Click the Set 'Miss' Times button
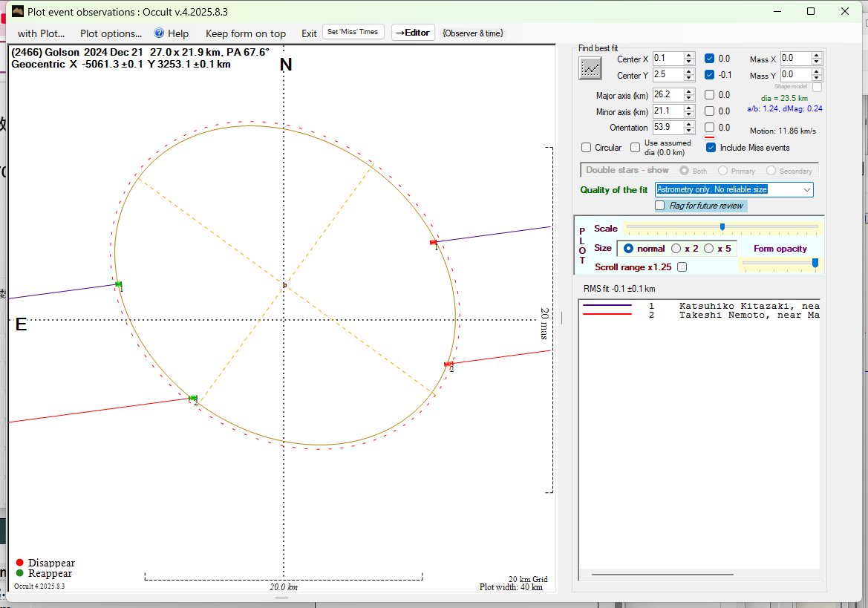This screenshot has width=868, height=608. coord(353,32)
